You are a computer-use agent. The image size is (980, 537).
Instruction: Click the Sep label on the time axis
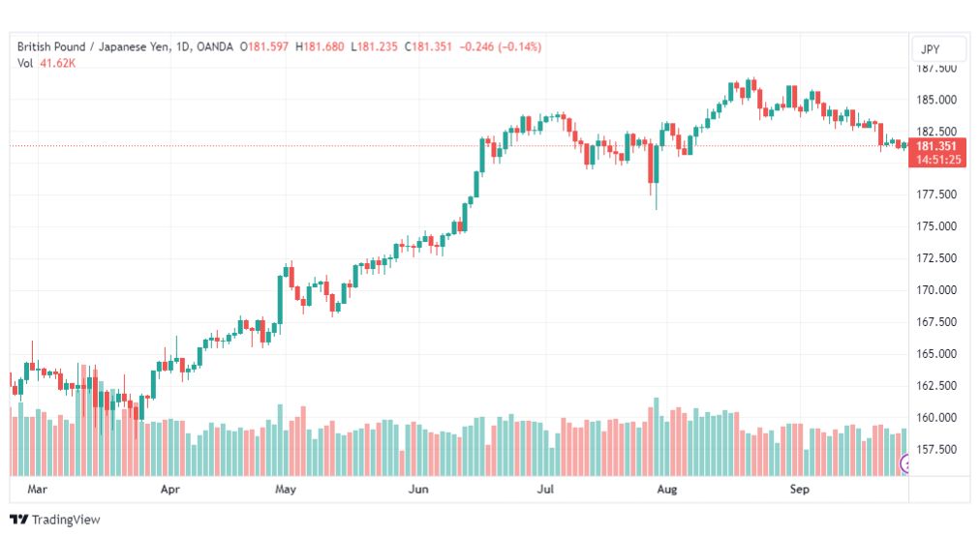[799, 489]
